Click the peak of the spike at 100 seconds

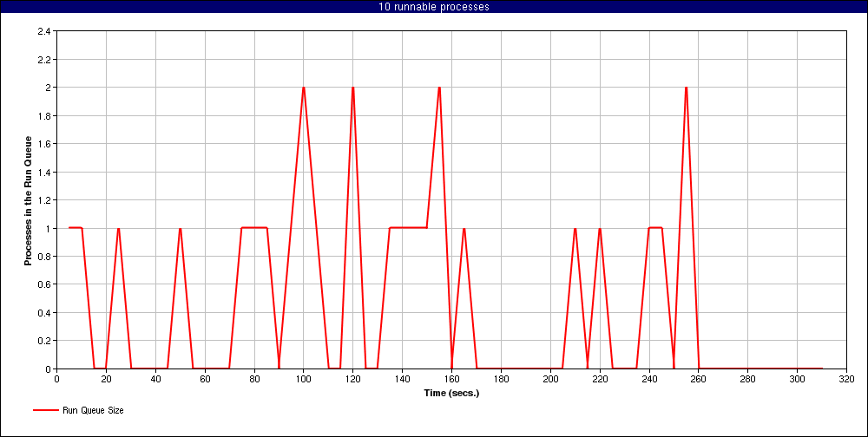(x=303, y=88)
